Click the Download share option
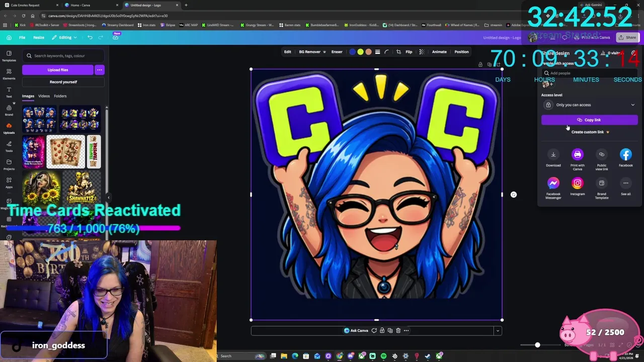Screen dimensions: 644x362 tap(553, 158)
